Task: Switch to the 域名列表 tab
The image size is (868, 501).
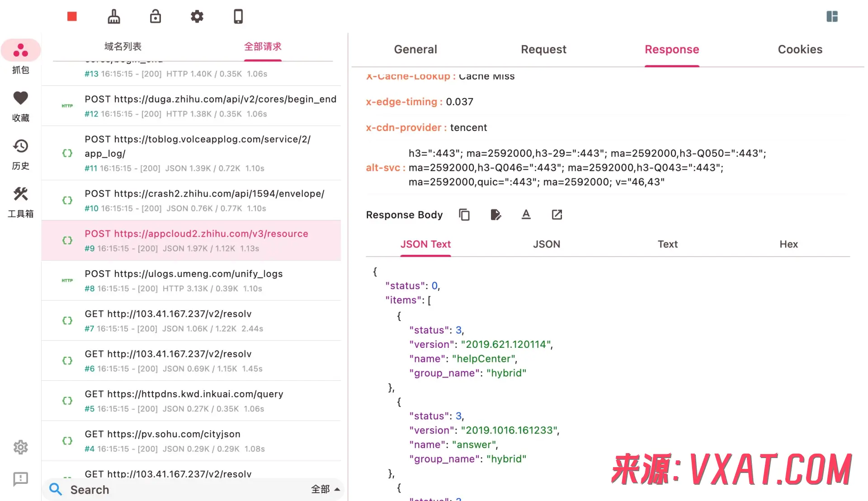Action: (123, 47)
